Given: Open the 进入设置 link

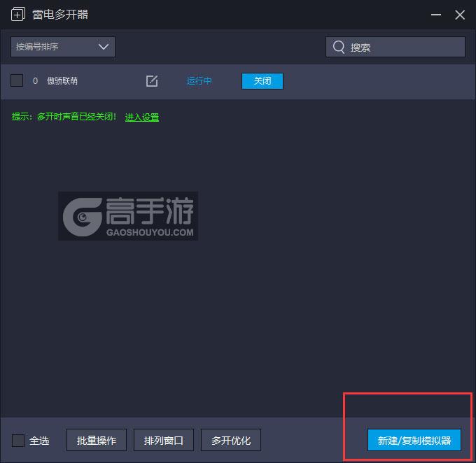Looking at the screenshot, I should [142, 117].
